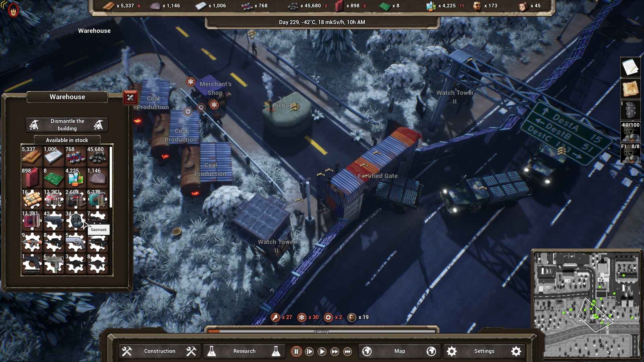Open the notes page icon
The image size is (644, 362).
[630, 67]
